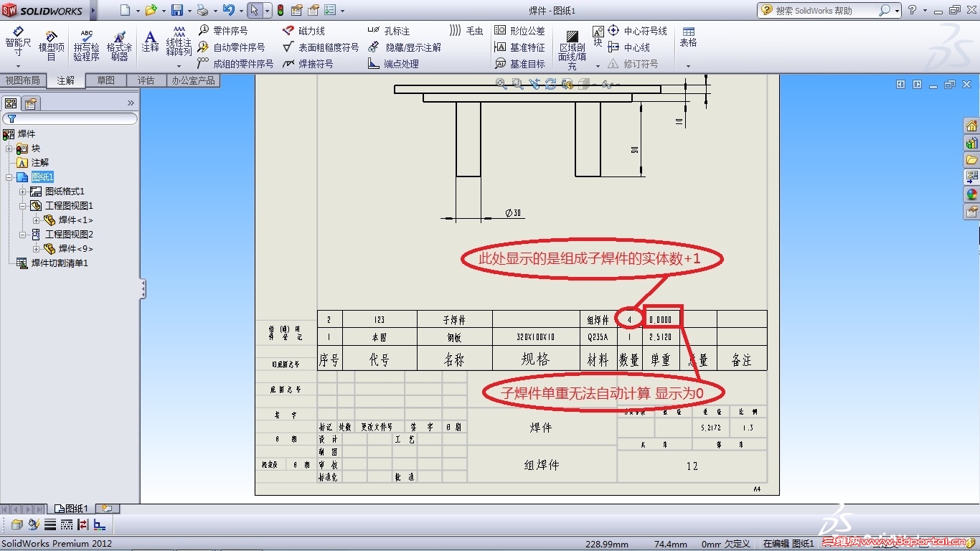Insert a 焊接符号 weld symbol
Viewport: 980px width, 551px height.
[x=308, y=64]
